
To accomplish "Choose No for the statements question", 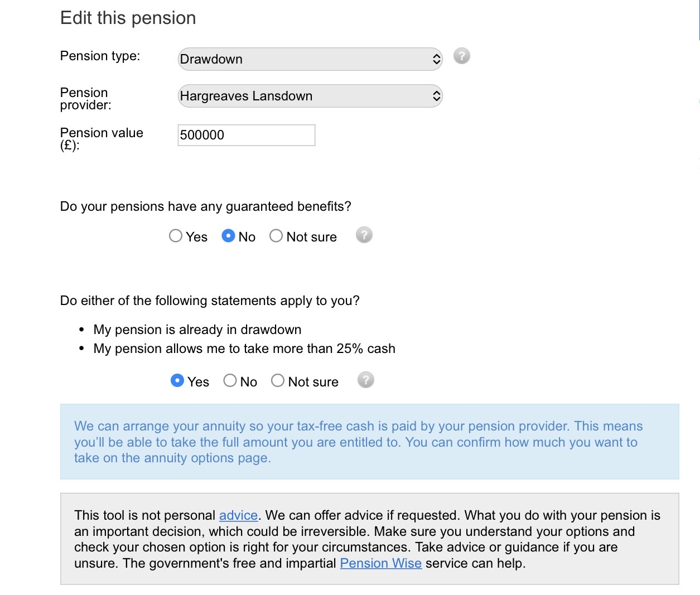I will (x=230, y=381).
